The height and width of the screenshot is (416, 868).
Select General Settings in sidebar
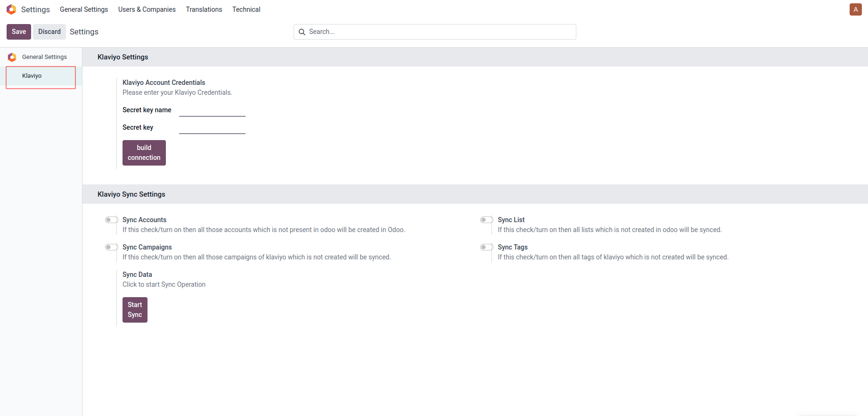[41, 57]
